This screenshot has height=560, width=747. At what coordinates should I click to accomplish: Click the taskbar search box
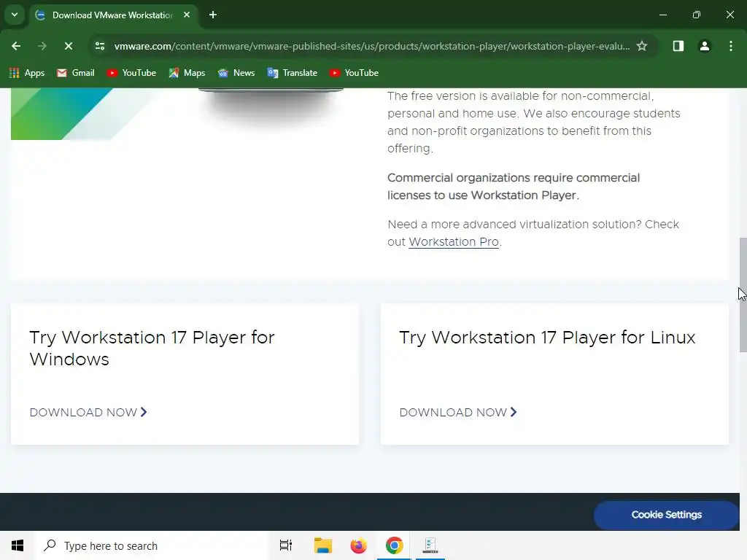152,545
